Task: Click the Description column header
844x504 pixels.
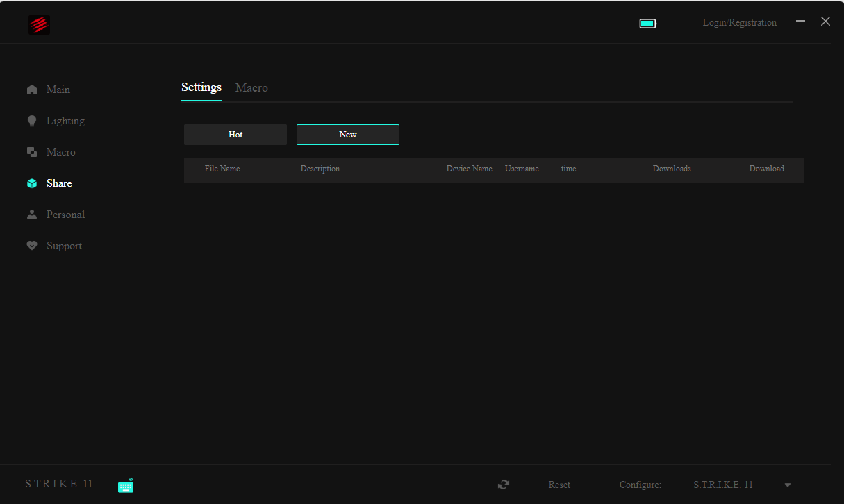Action: 320,169
